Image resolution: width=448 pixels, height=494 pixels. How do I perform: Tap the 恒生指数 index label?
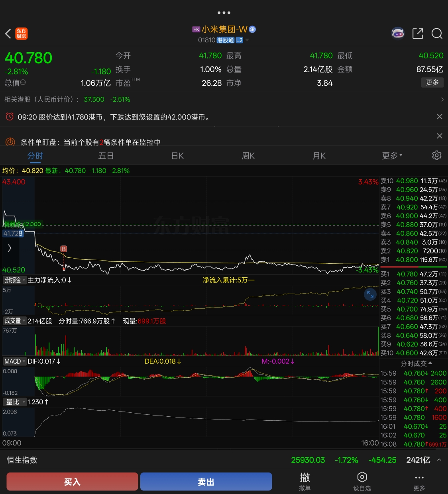pos(22,460)
